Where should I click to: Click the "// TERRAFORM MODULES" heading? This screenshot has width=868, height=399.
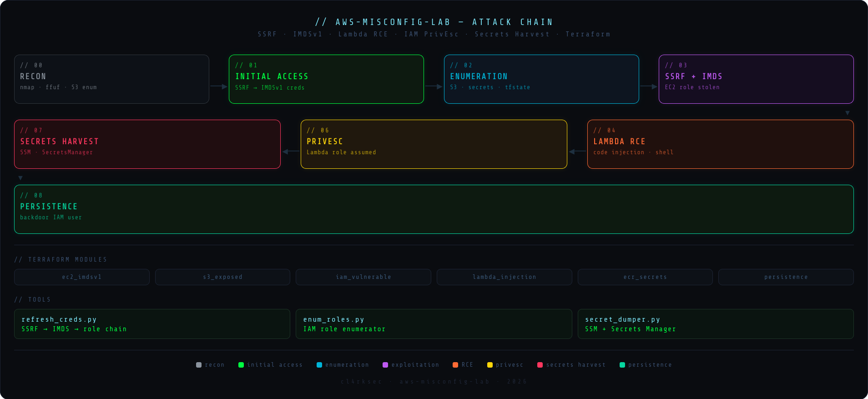tap(61, 259)
